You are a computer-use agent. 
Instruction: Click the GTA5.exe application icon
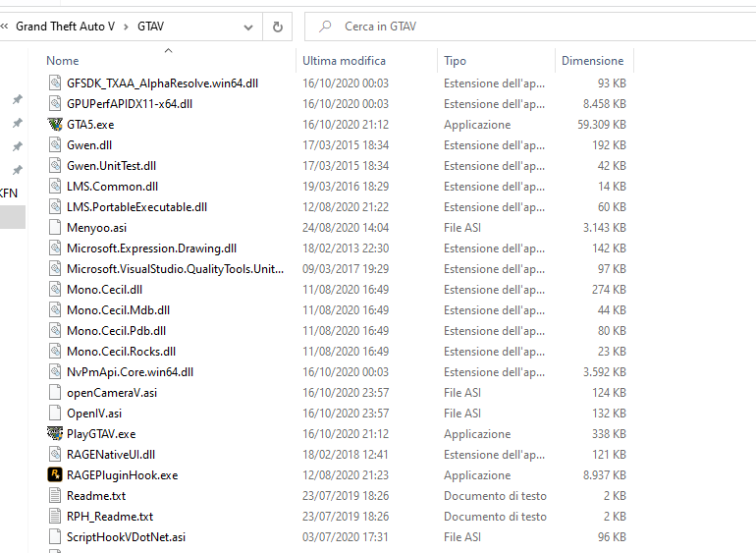(x=55, y=125)
